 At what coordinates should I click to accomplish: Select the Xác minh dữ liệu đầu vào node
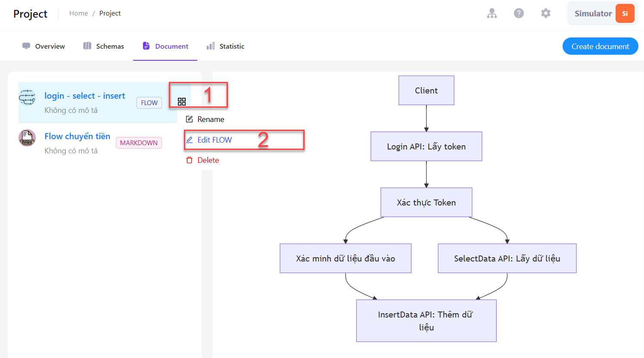coord(345,258)
